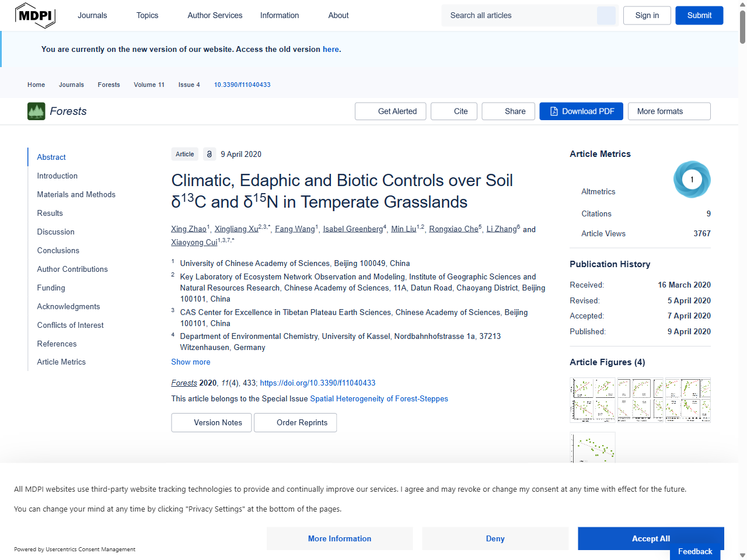This screenshot has width=747, height=560.
Task: Click the Get Alerted bell option
Action: coord(390,111)
